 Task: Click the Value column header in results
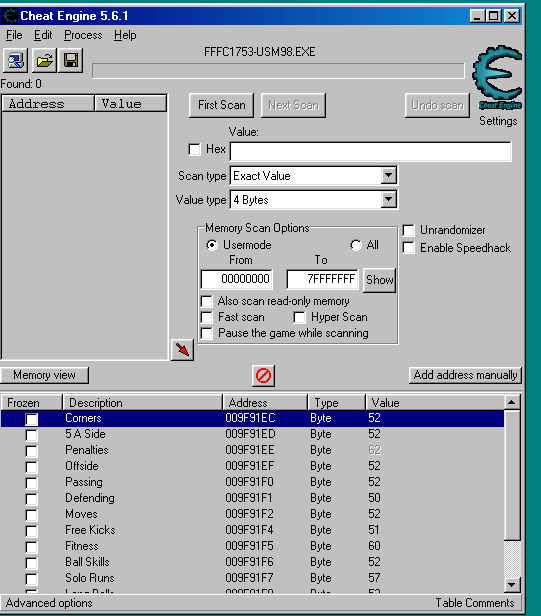click(130, 104)
